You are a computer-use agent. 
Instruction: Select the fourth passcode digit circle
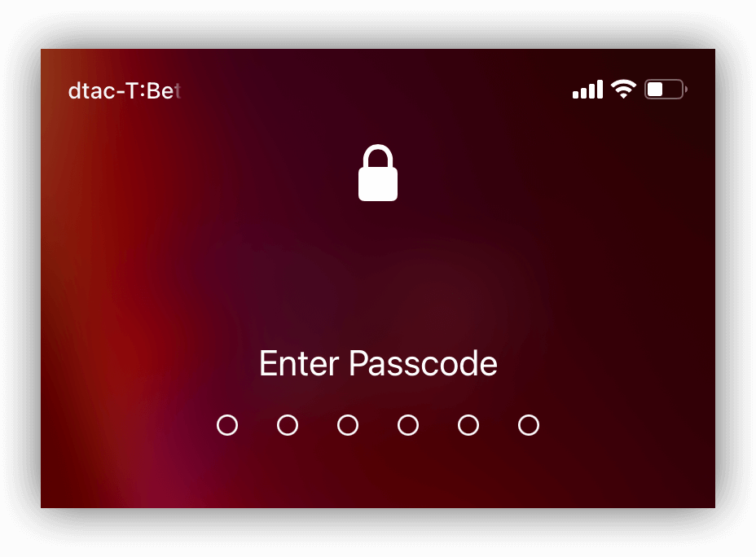coord(408,425)
